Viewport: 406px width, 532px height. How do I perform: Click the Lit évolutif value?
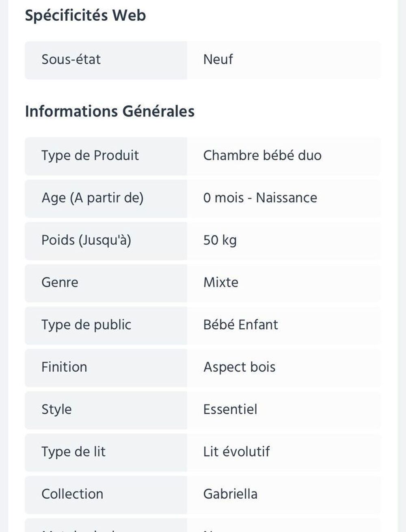click(x=237, y=452)
